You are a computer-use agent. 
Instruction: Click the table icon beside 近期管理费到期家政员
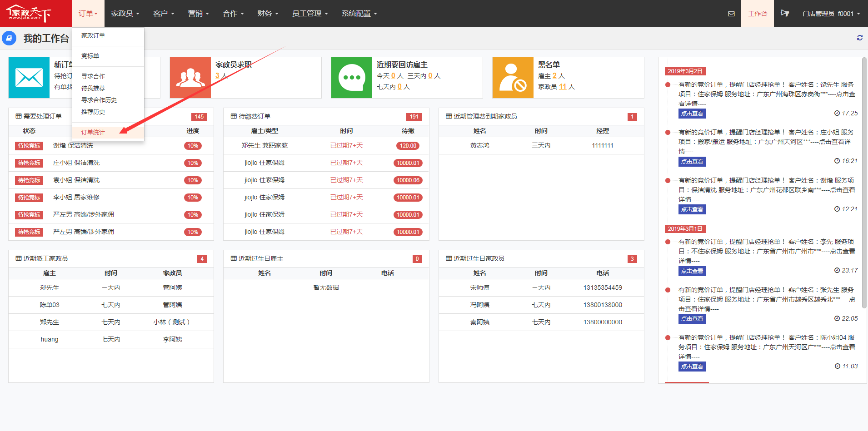tap(449, 116)
